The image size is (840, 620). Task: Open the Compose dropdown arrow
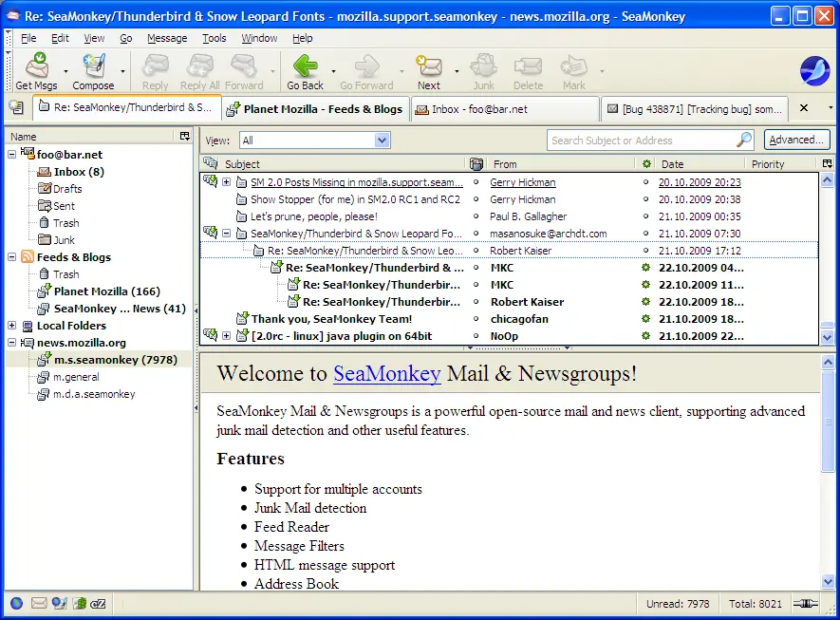[122, 71]
